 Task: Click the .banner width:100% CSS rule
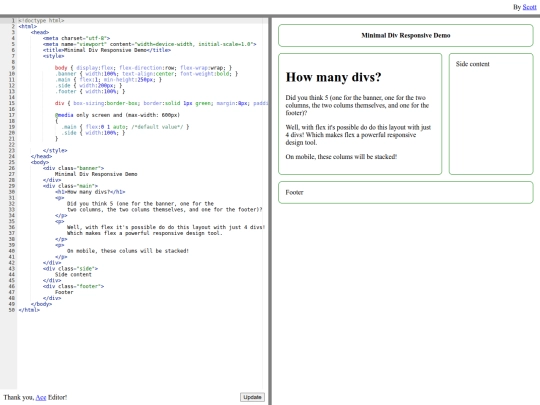point(146,74)
